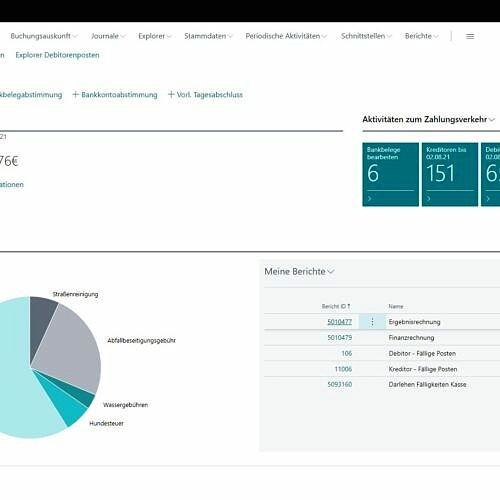Open the Periodische Aktivitäten menu
Image resolution: width=500 pixels, height=500 pixels.
(x=286, y=36)
